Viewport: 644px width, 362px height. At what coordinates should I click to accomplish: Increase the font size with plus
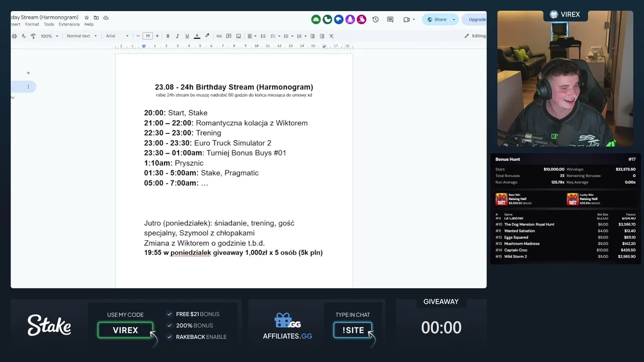(157, 36)
